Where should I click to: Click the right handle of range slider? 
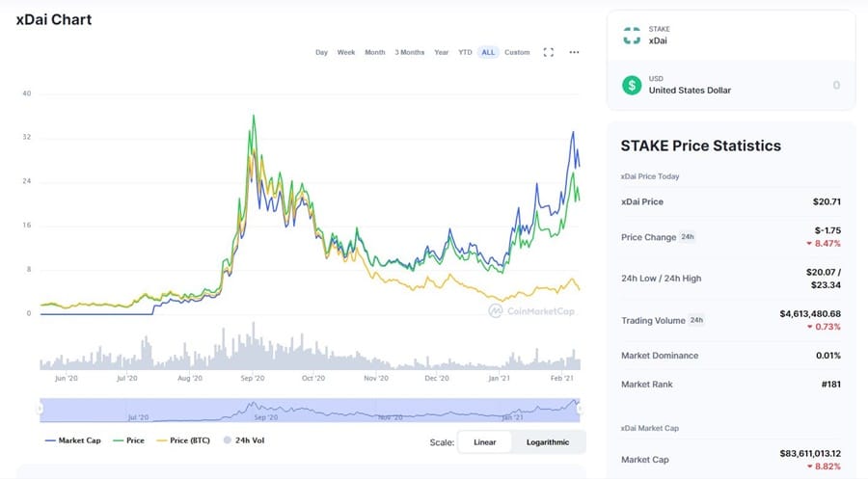point(581,409)
